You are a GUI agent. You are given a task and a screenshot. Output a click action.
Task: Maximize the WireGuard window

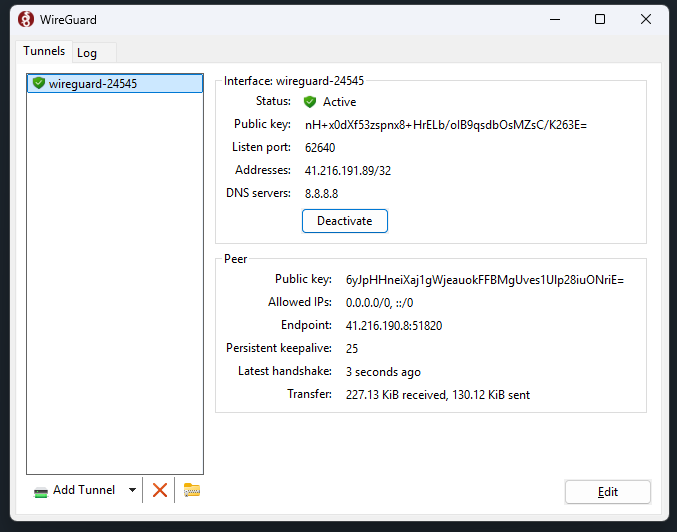coord(600,19)
